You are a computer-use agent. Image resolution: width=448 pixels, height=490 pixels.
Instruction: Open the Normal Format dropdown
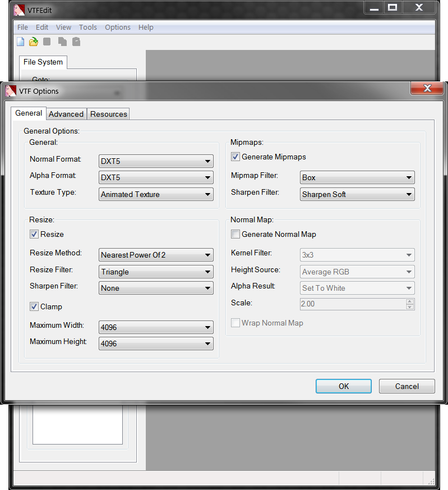(x=156, y=161)
